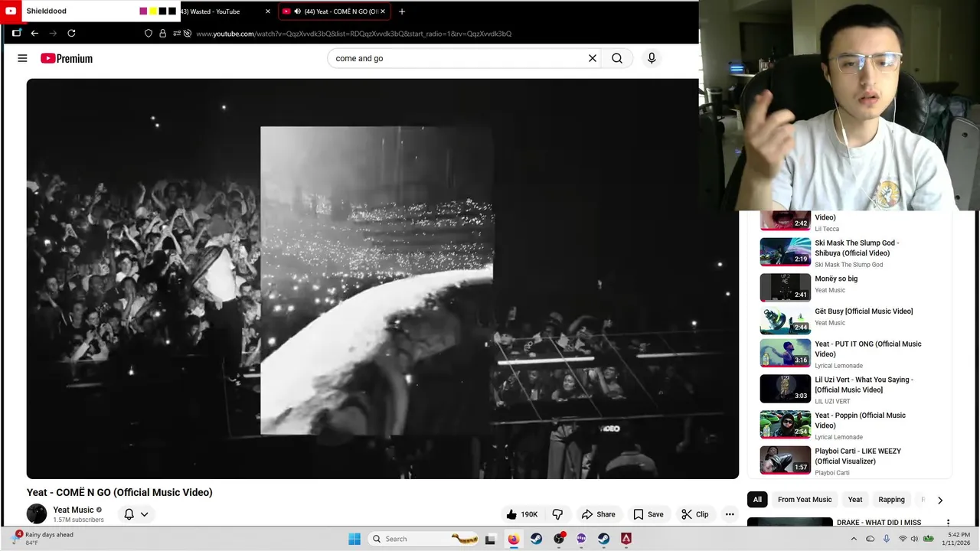Open a new browser tab with plus
Image resolution: width=980 pixels, height=551 pixels.
pyautogui.click(x=402, y=11)
